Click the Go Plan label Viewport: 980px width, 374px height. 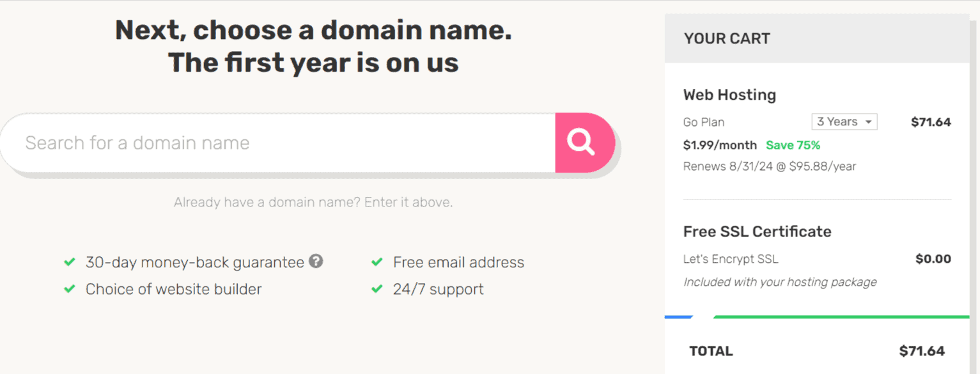(704, 122)
